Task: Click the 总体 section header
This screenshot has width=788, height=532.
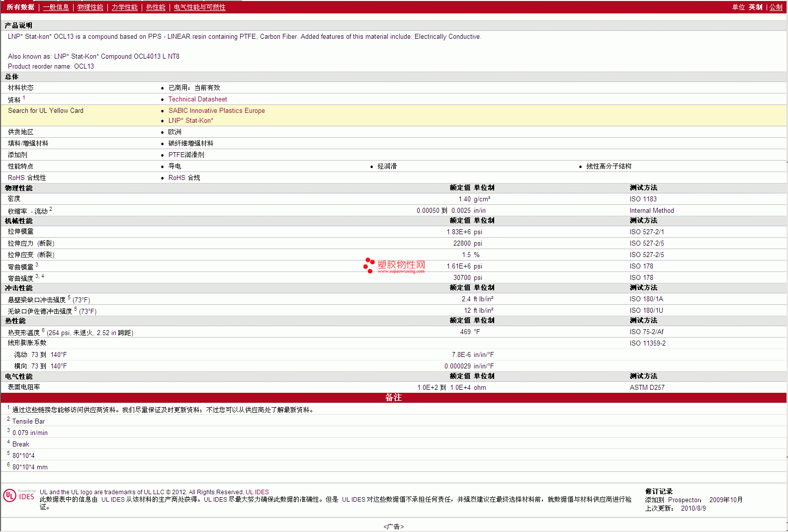Action: coord(11,77)
